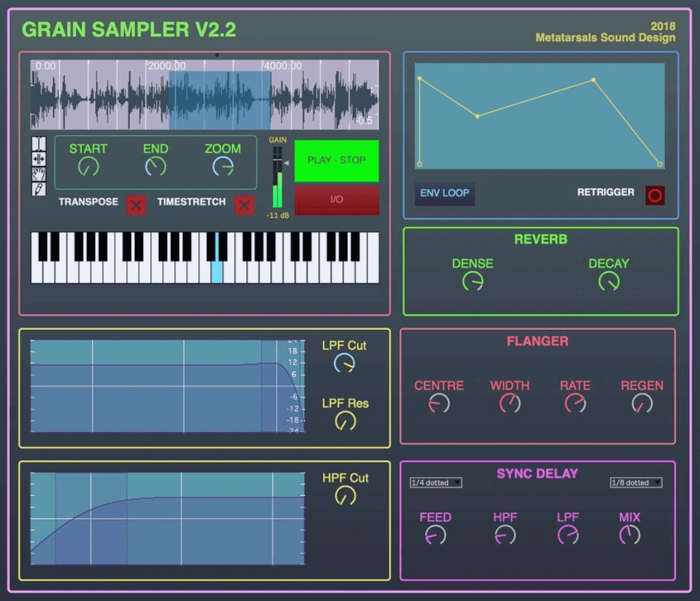Open the 1/8 dotted delay dropdown
The width and height of the screenshot is (700, 601).
[636, 483]
